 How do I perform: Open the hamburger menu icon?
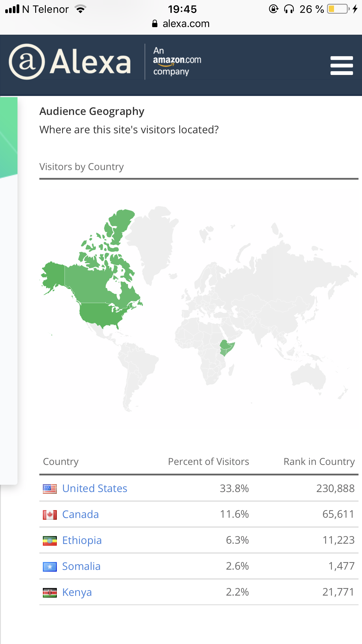click(x=342, y=65)
